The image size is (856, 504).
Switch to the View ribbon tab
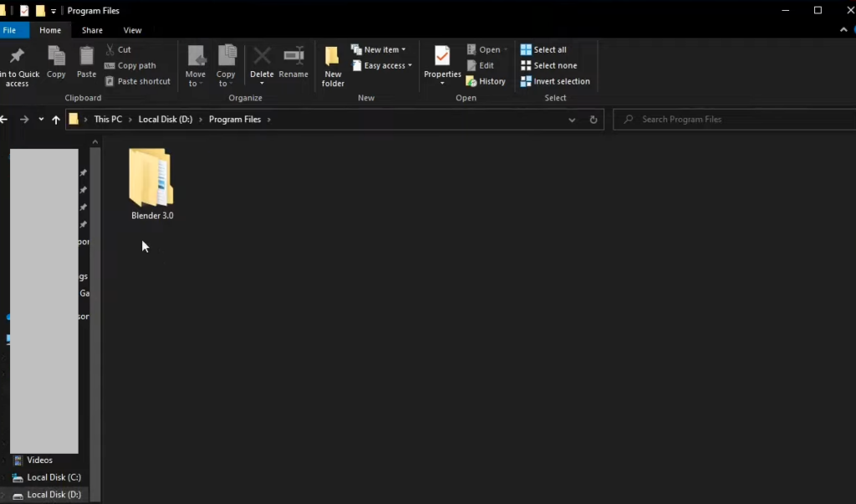(x=133, y=30)
